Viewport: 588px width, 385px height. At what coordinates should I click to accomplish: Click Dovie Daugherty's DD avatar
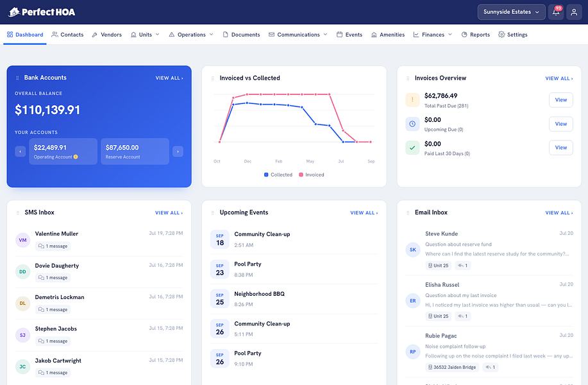(x=22, y=271)
